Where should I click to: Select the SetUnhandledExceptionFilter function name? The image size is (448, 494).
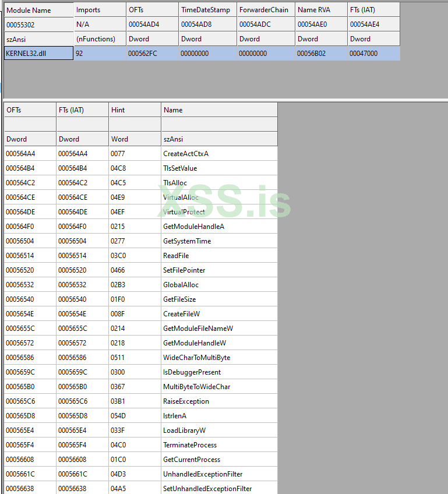point(207,489)
